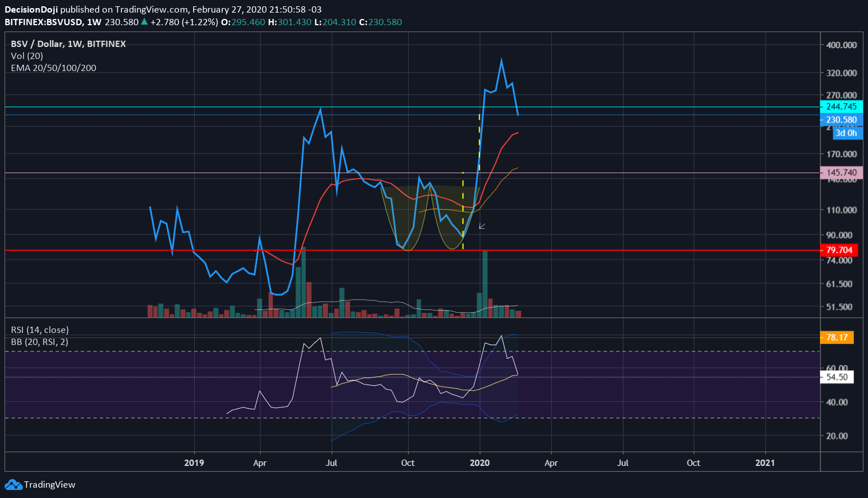Click the 2021 label on time axis
Image resolution: width=868 pixels, height=498 pixels.
point(765,462)
